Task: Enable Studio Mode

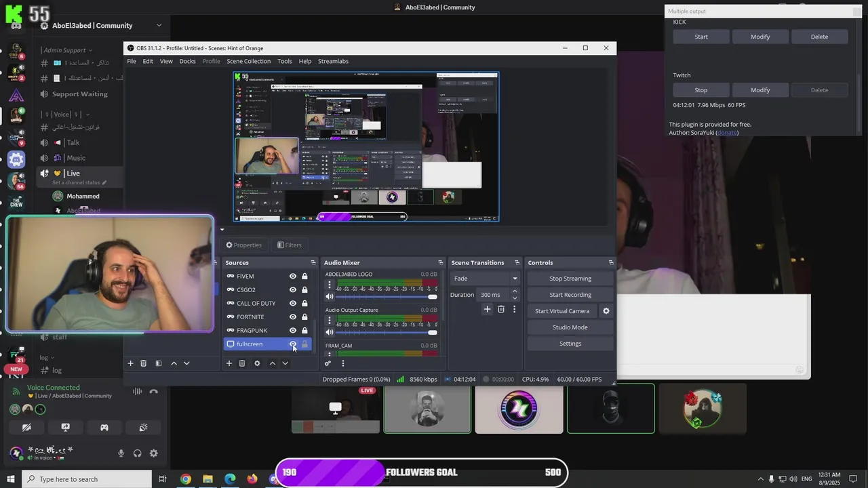Action: click(x=570, y=327)
